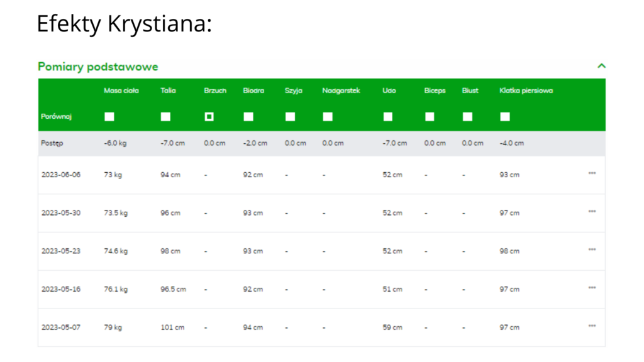This screenshot has width=644, height=362.
Task: Open three-dot menu for 2023-05-23 row
Action: [592, 250]
